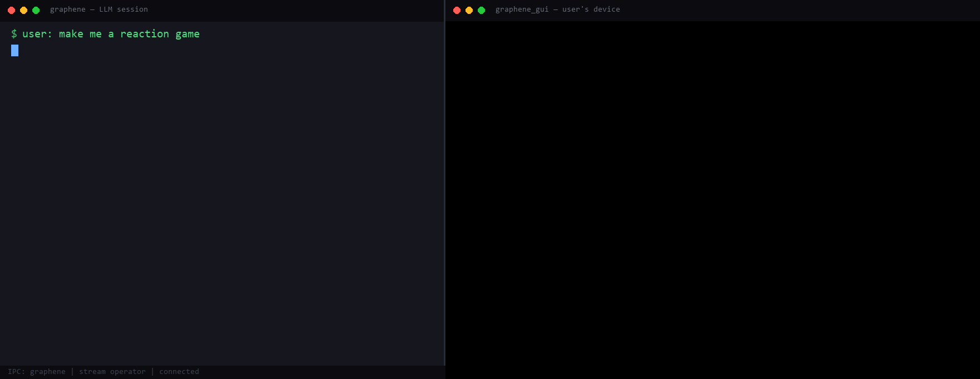This screenshot has height=379, width=980.
Task: Click 'IPC: graphene' in the status bar
Action: (37, 372)
